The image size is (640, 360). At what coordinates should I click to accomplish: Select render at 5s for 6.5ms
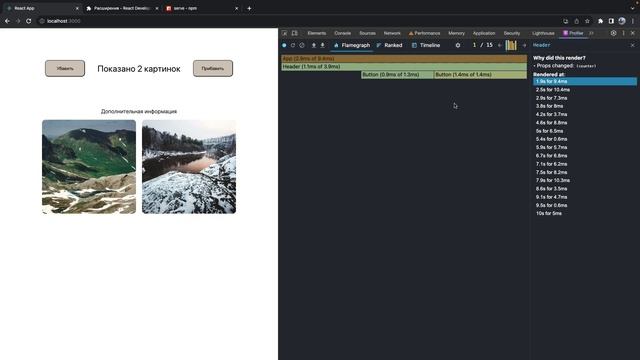click(584, 131)
